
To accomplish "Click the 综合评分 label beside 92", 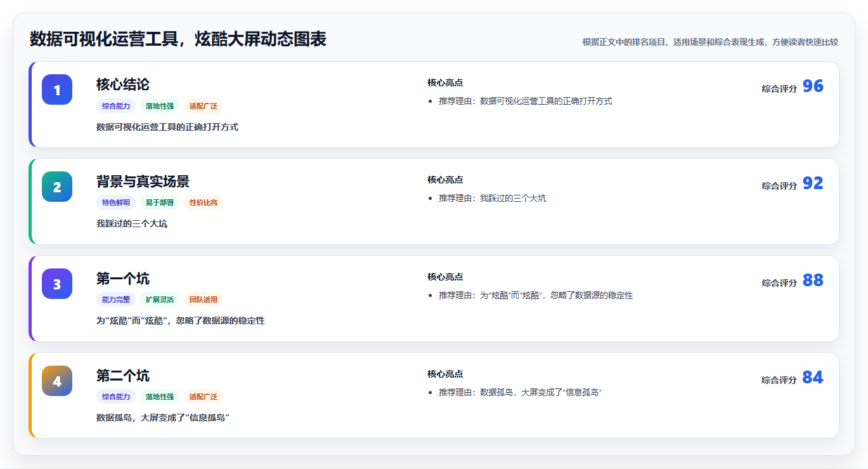I will tap(779, 186).
